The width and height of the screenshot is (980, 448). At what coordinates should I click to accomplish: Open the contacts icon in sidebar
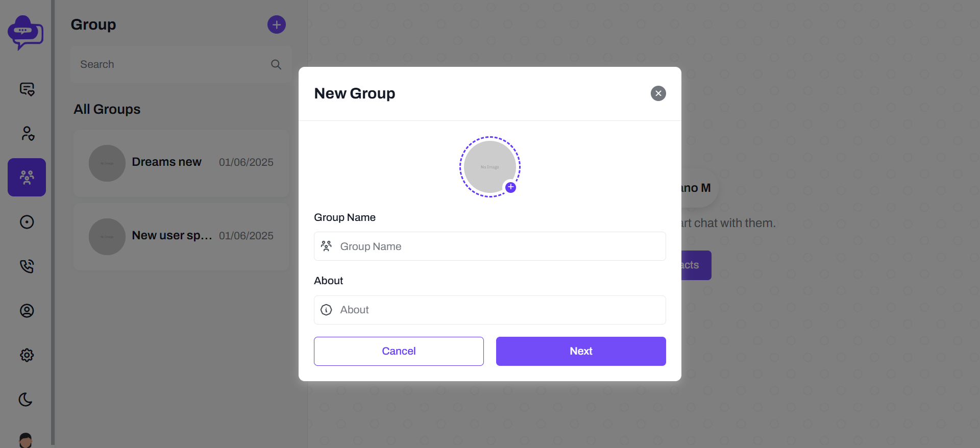(x=27, y=133)
